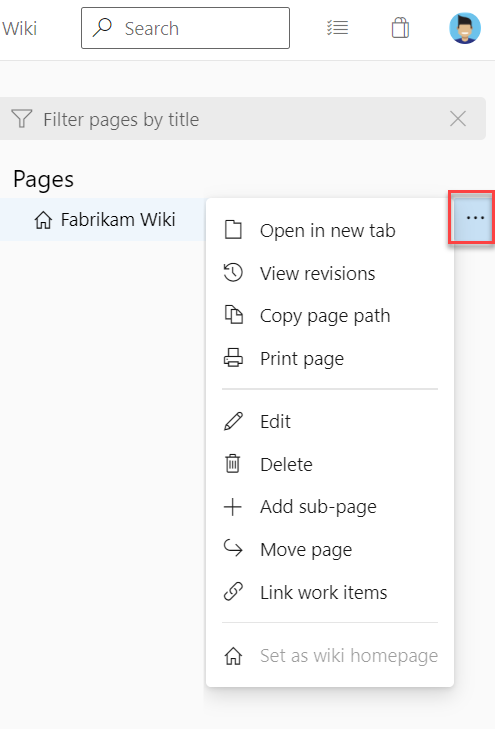Focus the Search input field

click(x=185, y=28)
